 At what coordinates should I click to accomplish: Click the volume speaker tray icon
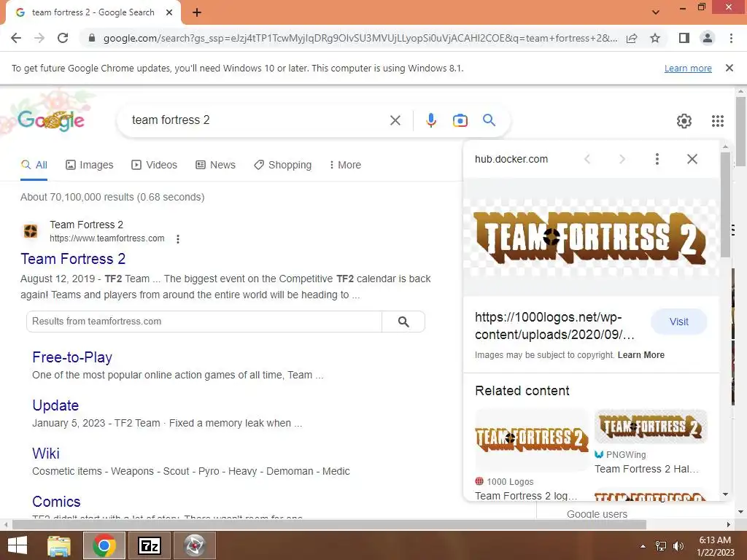(678, 546)
